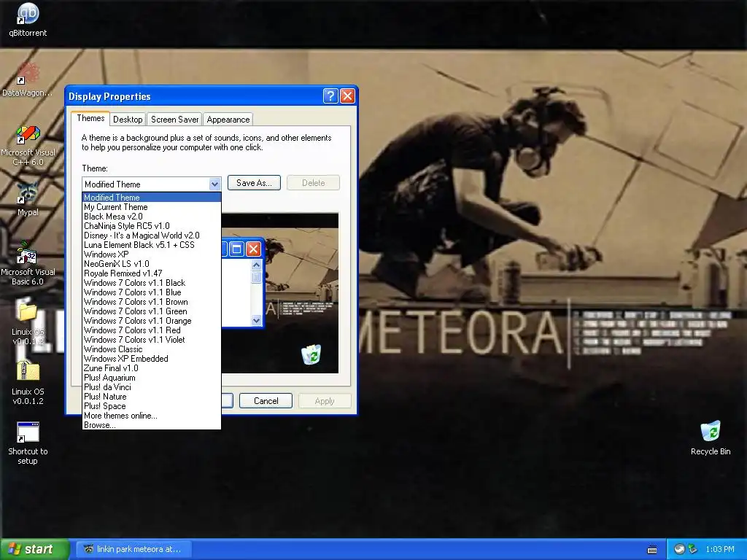The image size is (747, 560).
Task: Click the on-screen keyboard tray icon
Action: coord(652,550)
